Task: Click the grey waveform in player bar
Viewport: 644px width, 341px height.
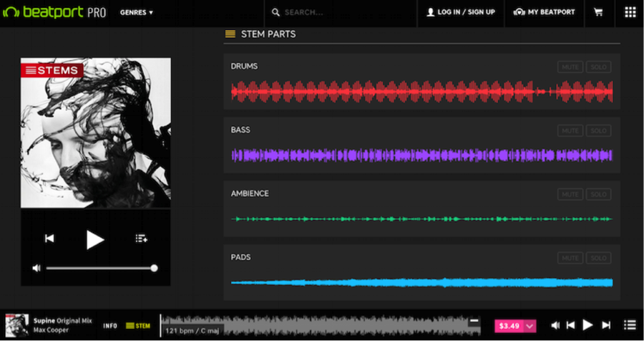Action: click(x=321, y=326)
